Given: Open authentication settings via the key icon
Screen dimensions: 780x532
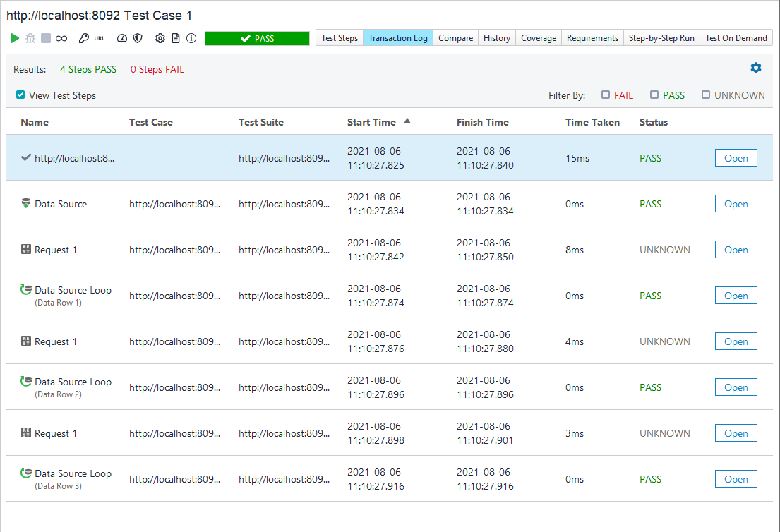Looking at the screenshot, I should 84,38.
